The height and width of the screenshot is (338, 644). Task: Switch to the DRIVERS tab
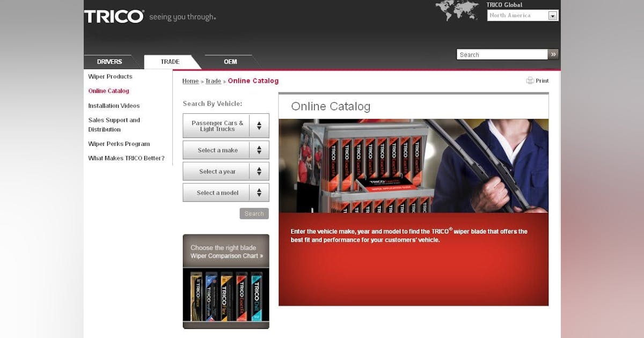109,61
